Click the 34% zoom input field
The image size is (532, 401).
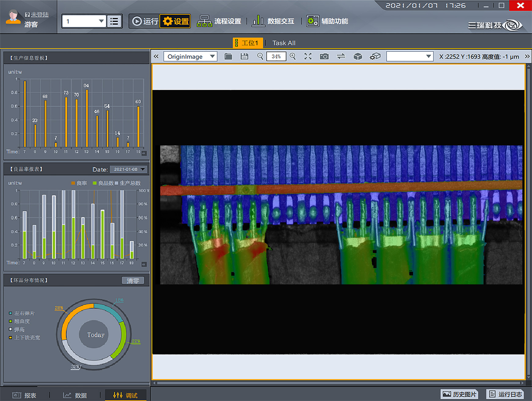coord(276,56)
